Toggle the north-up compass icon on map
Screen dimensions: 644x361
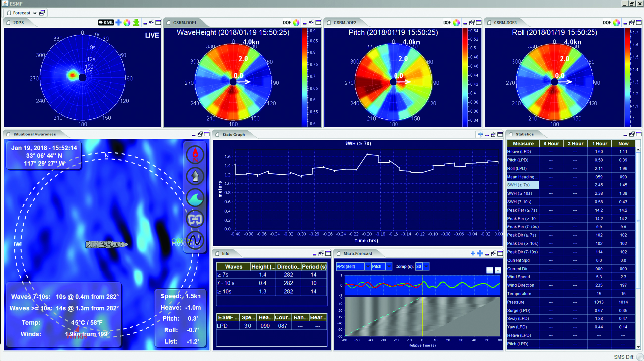coord(195,155)
